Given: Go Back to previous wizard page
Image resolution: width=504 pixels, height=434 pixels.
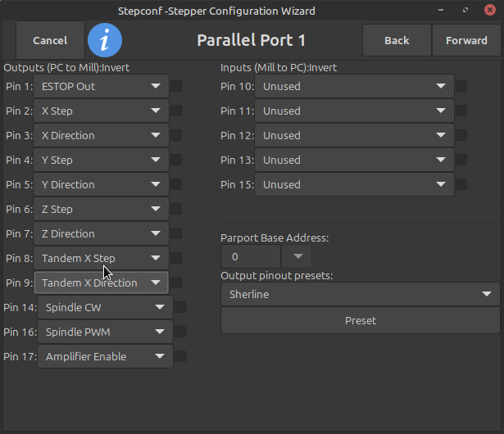Looking at the screenshot, I should point(397,40).
